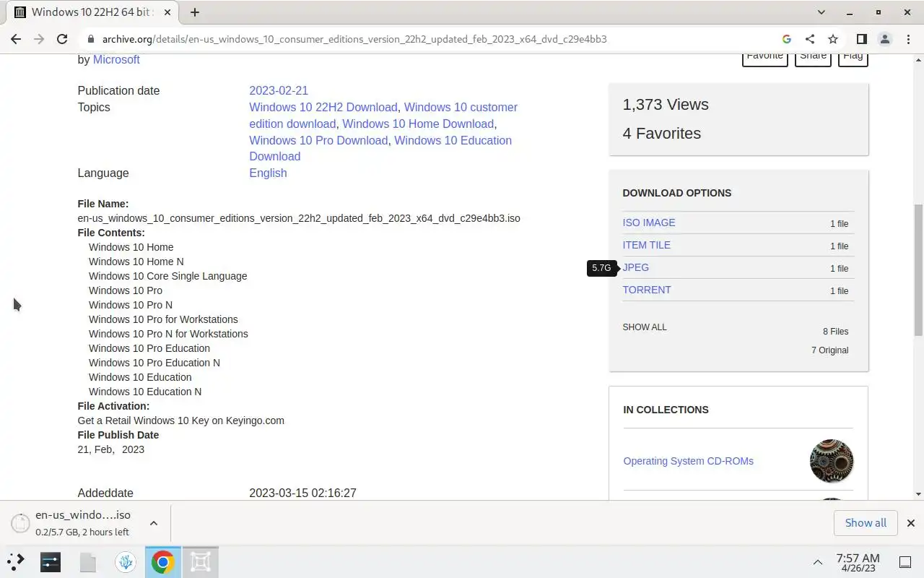Image resolution: width=924 pixels, height=578 pixels.
Task: Open ITEM TILE download option
Action: coord(647,245)
